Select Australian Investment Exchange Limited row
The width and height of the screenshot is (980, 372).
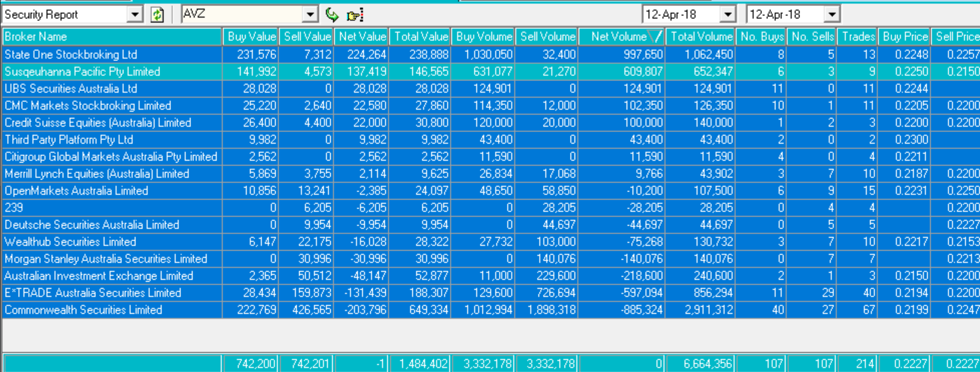tap(491, 276)
